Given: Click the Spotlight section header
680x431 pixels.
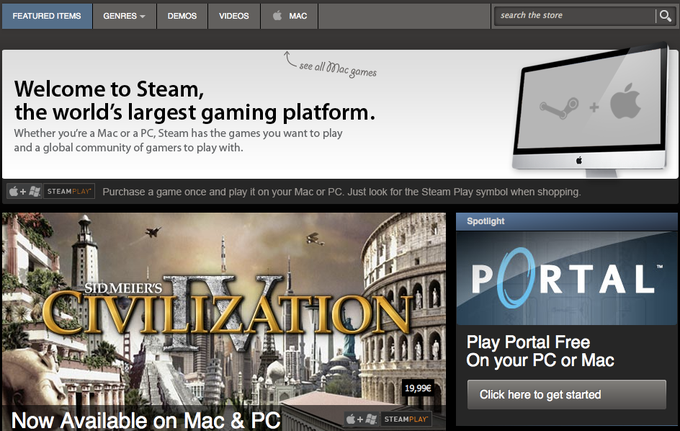Looking at the screenshot, I should point(567,221).
